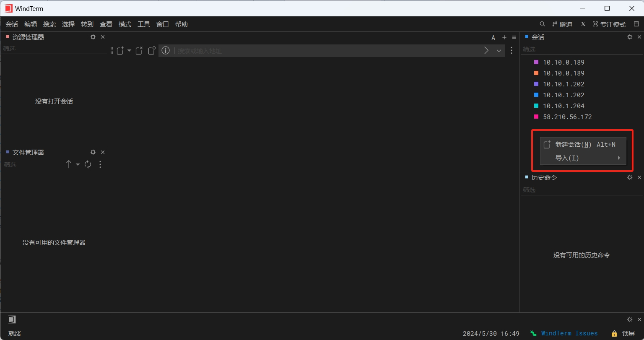Expand the address bar history dropdown

pos(499,50)
